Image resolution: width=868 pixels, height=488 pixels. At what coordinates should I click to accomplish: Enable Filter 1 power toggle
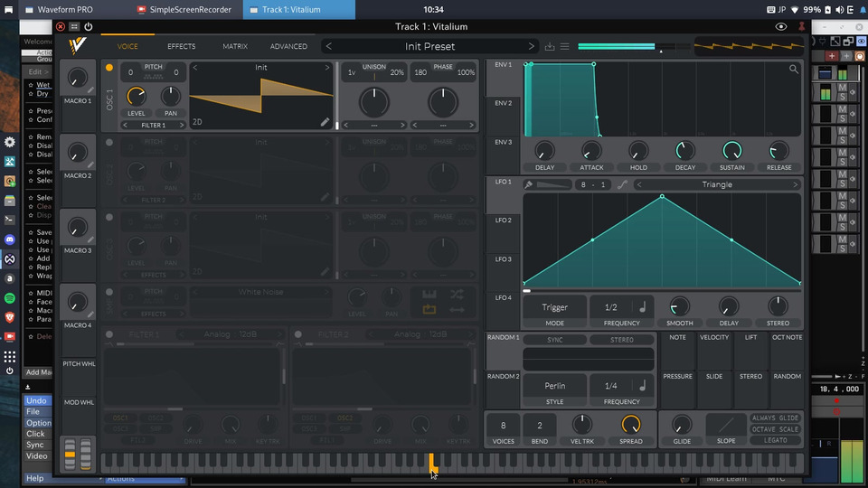coord(109,334)
